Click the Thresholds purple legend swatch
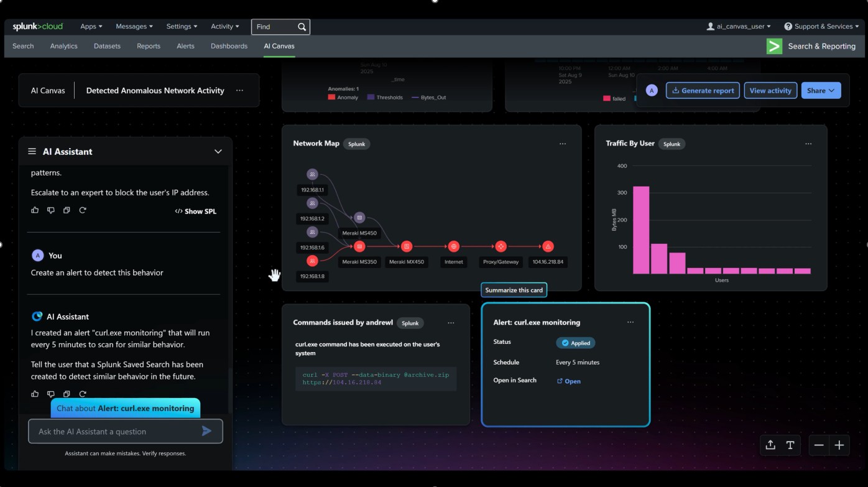This screenshot has width=868, height=487. (x=371, y=98)
